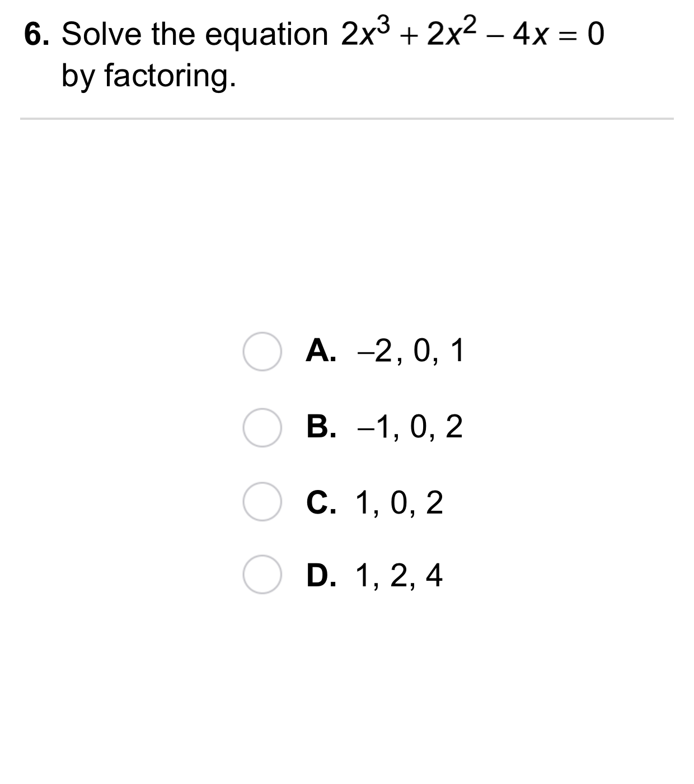Click the answer text "1, 0, 2"
This screenshot has height=784, width=694.
[x=399, y=502]
